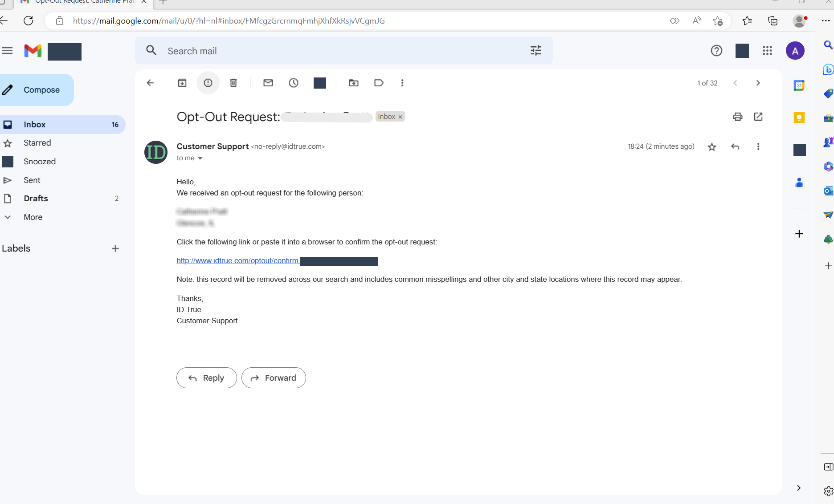The width and height of the screenshot is (834, 504).
Task: Open account avatar A
Action: (795, 51)
